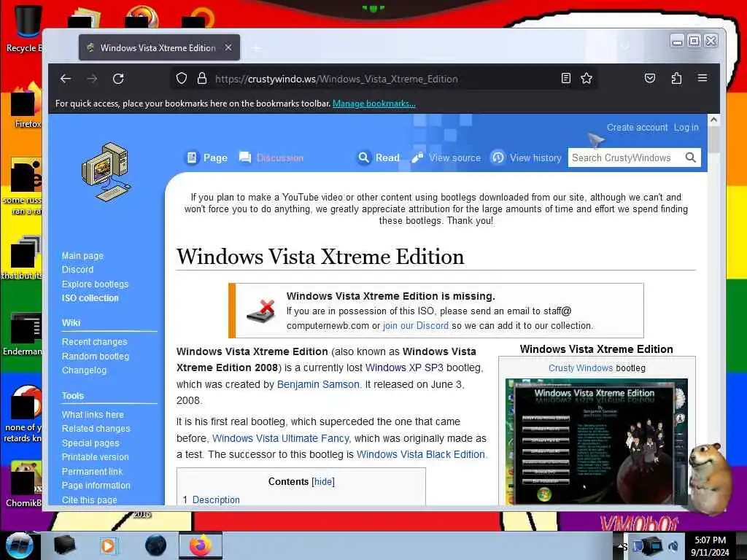Toggle Reader View icon in address bar

click(565, 79)
